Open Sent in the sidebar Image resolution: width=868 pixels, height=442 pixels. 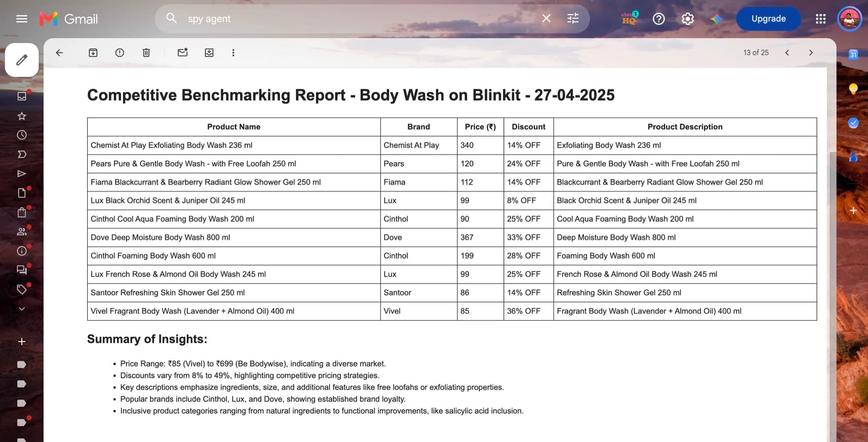(22, 174)
